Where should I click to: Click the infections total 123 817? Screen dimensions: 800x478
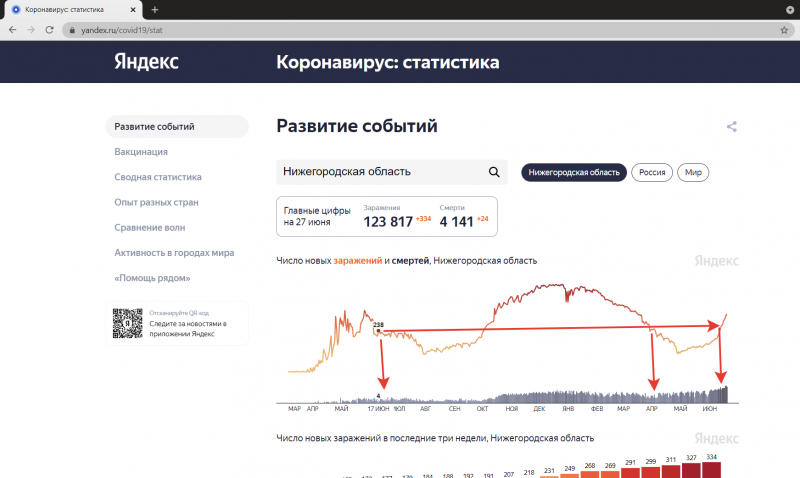point(388,222)
